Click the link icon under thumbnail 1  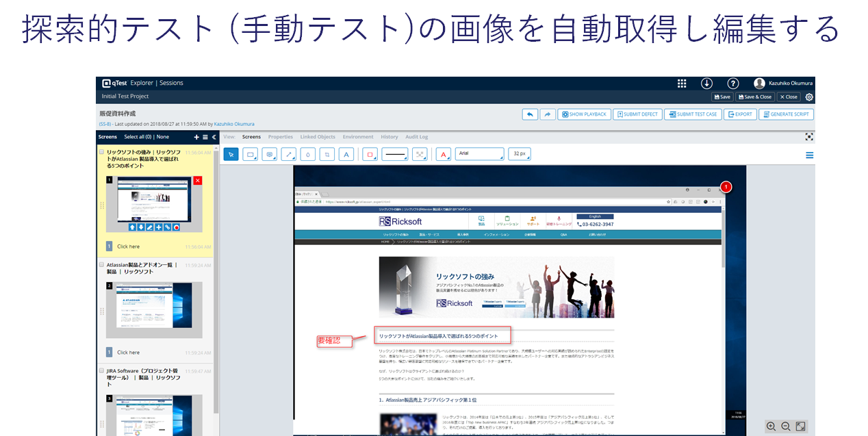[168, 227]
